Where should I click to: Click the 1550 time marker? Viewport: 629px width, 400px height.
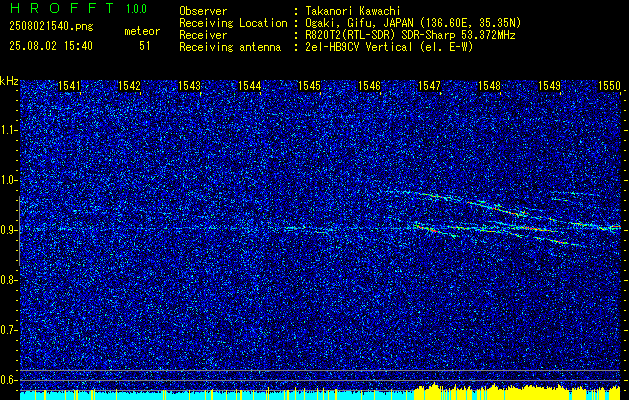tap(609, 86)
